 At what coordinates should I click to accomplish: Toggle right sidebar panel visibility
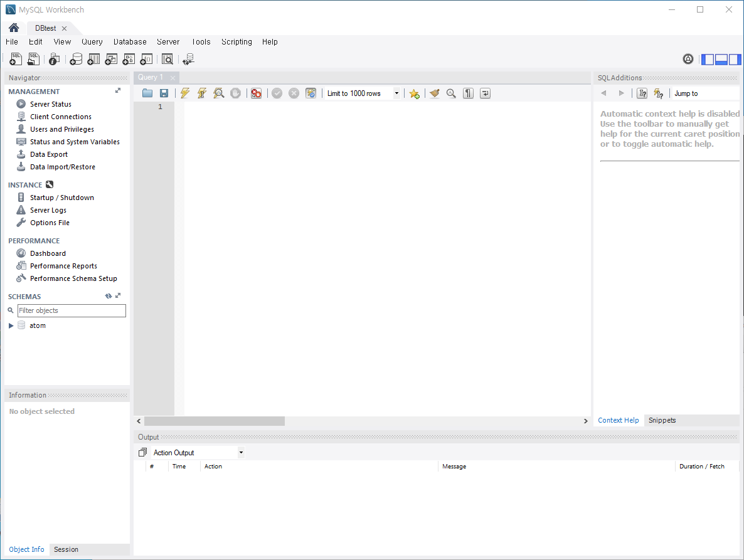[x=735, y=60]
